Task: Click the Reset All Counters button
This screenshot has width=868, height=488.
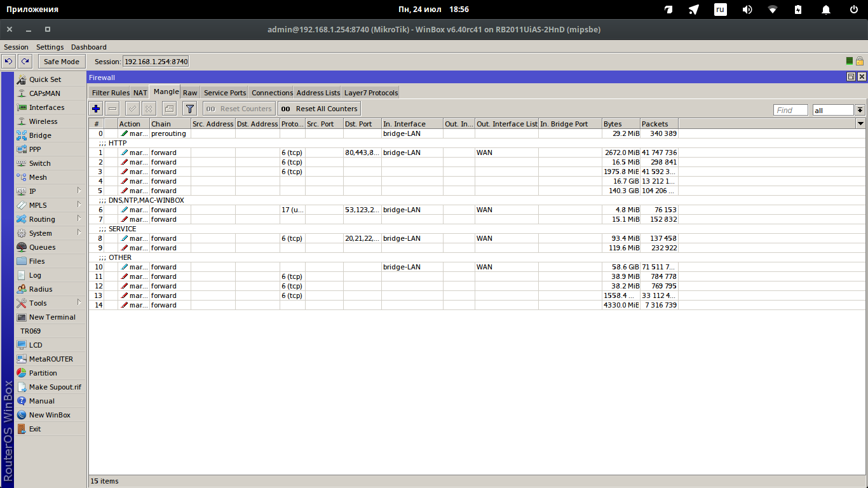Action: coord(319,109)
